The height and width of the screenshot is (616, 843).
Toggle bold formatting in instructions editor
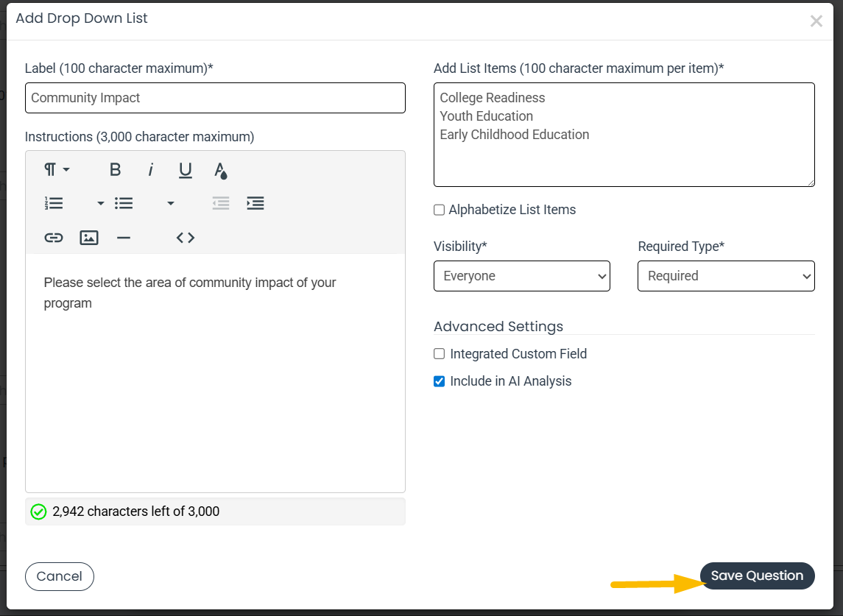click(115, 170)
